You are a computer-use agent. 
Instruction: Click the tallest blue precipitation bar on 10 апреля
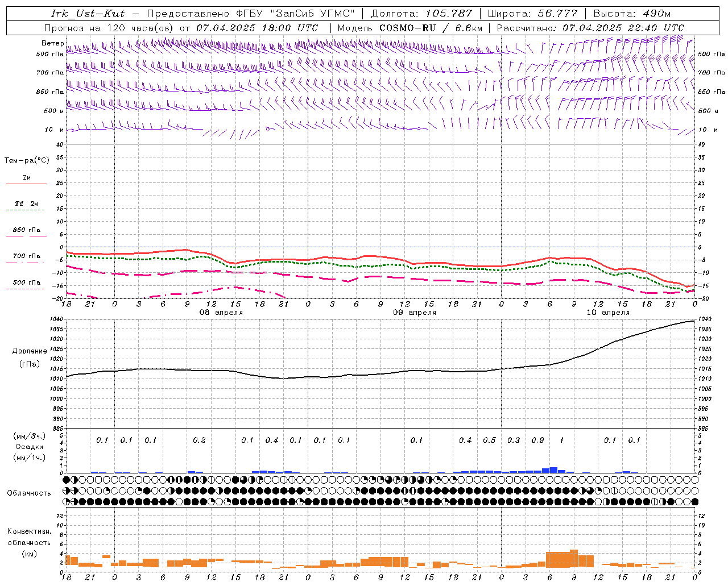point(554,470)
